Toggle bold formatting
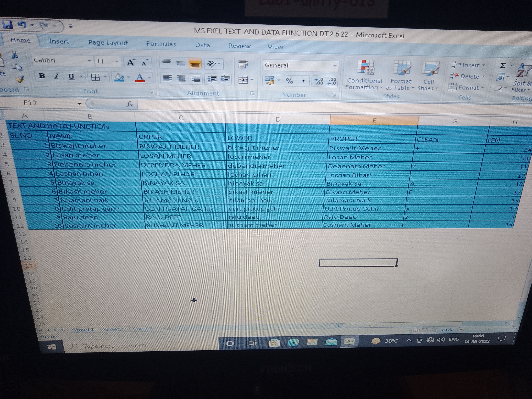Screen dimensions: 532x399 (42, 76)
